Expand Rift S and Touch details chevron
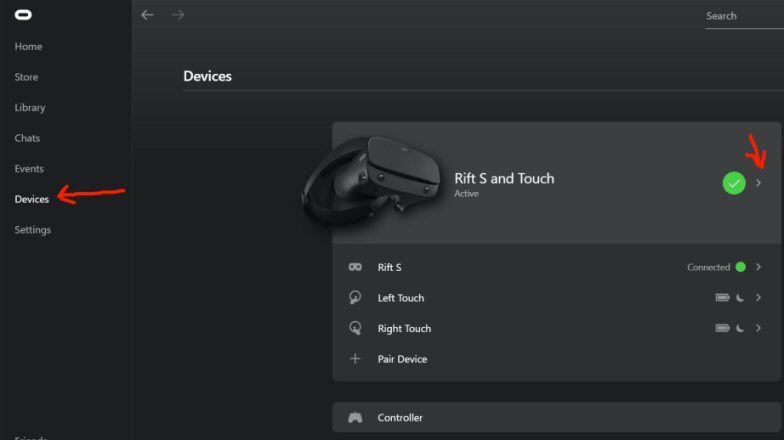The width and height of the screenshot is (784, 440). 758,183
